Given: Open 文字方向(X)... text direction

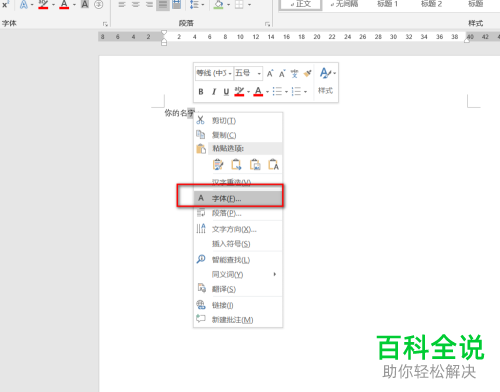Looking at the screenshot, I should coord(238,229).
